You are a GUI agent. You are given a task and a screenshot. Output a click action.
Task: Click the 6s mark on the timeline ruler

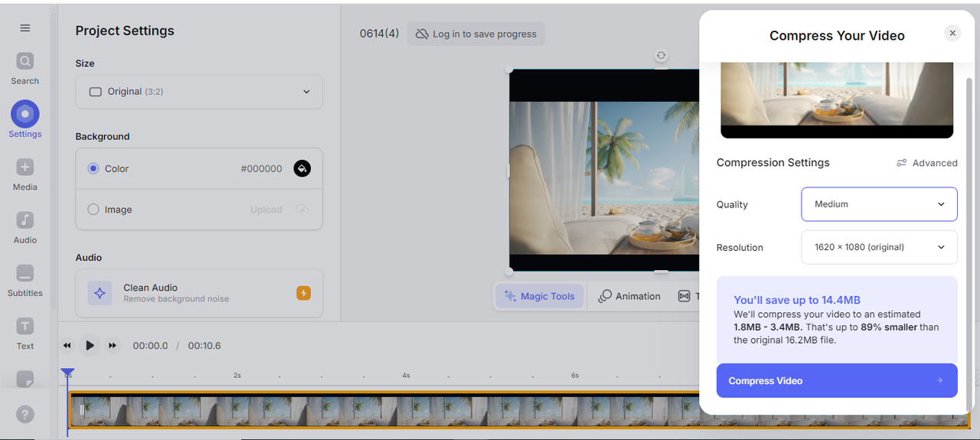tap(575, 376)
